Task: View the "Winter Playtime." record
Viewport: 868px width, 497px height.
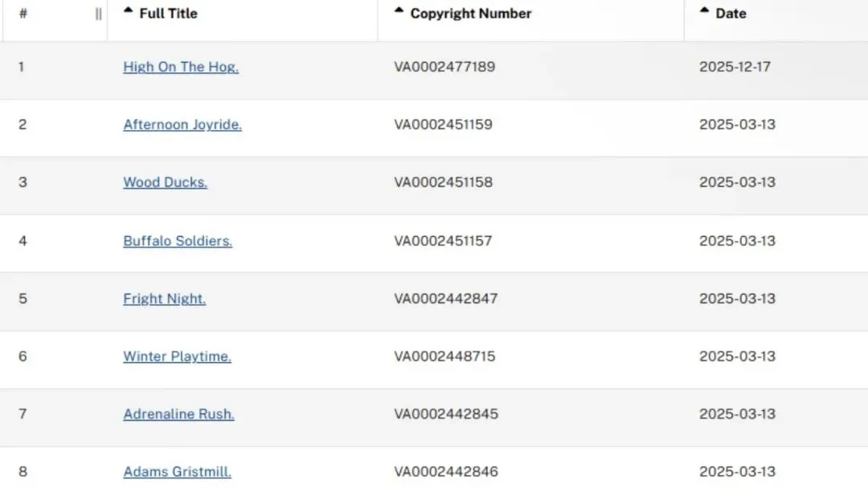Action: [x=177, y=356]
